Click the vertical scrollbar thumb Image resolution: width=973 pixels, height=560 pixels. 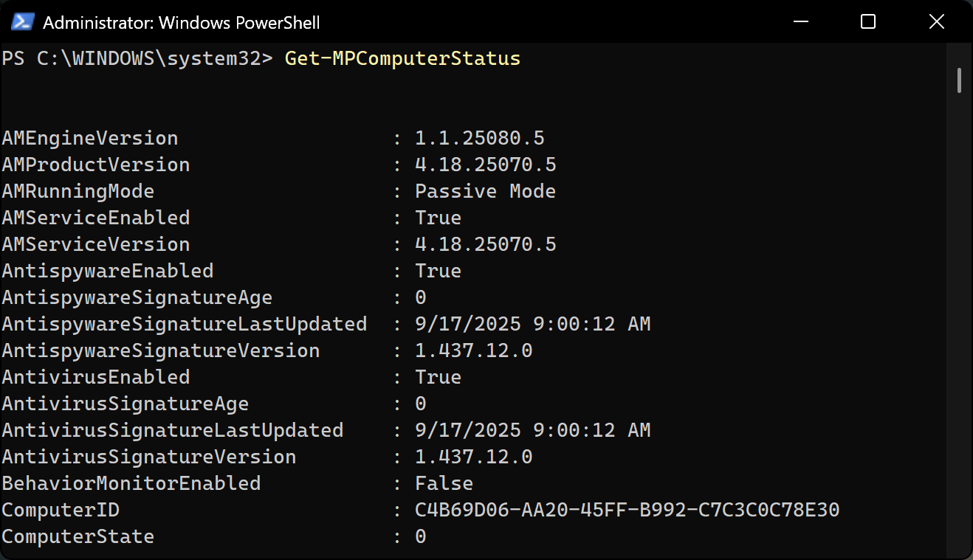[x=959, y=80]
